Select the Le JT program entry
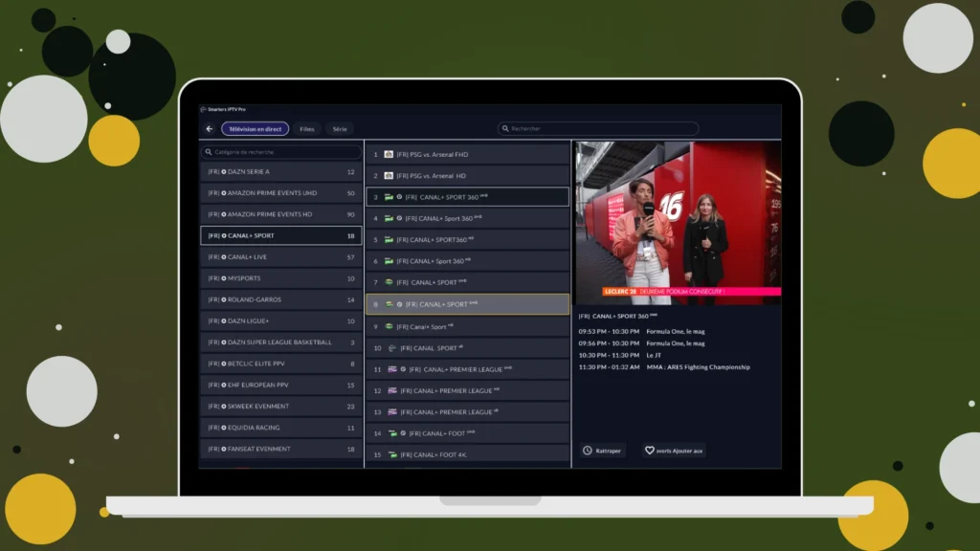The width and height of the screenshot is (980, 551). point(619,355)
